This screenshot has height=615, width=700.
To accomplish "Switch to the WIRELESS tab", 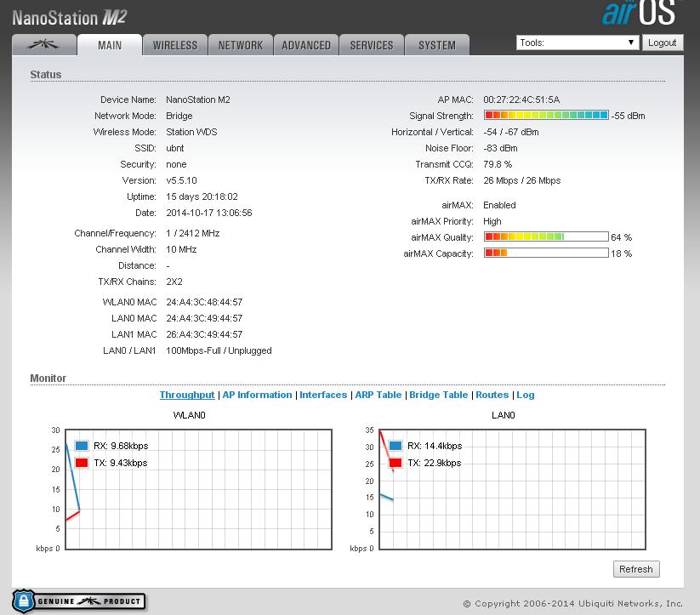I will pyautogui.click(x=175, y=45).
